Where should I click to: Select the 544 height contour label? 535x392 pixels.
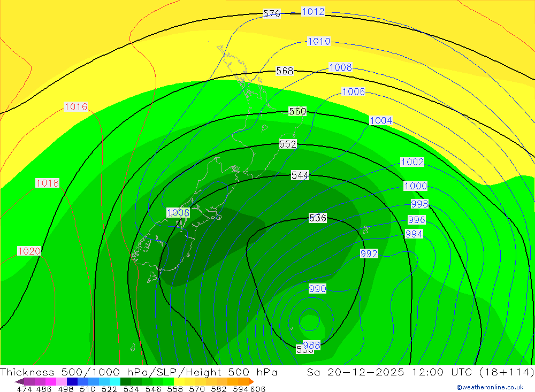pos(300,175)
